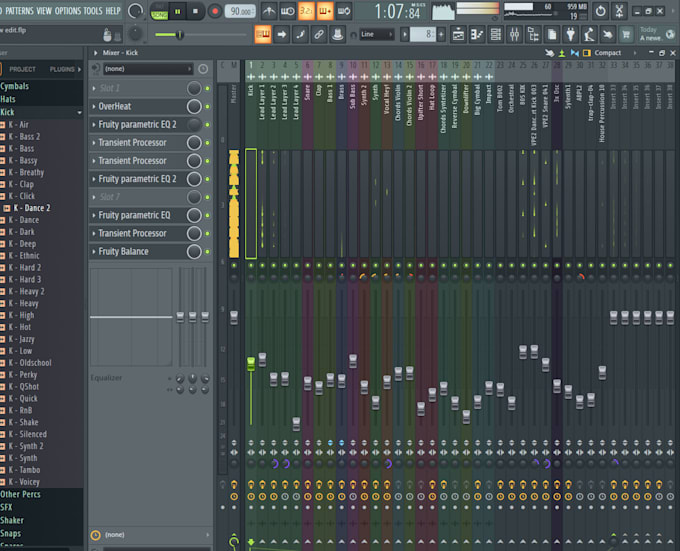Switch to SONG mode

(x=159, y=15)
